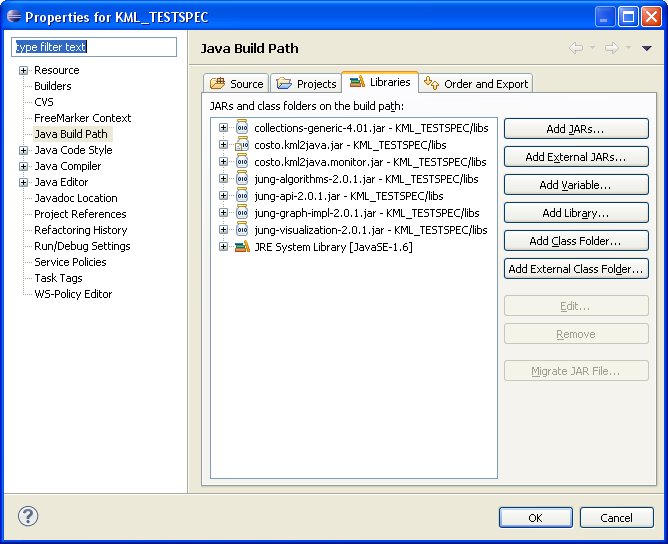Click the help question mark icon

(28, 517)
